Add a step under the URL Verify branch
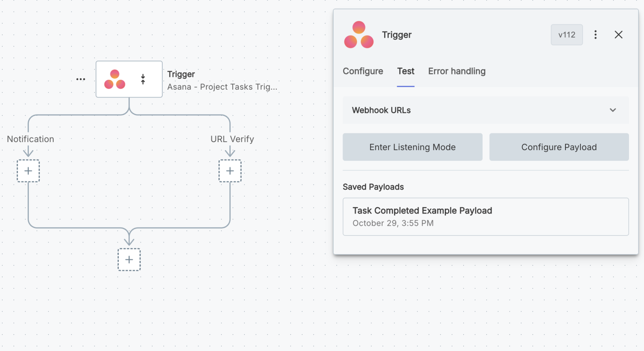 230,170
